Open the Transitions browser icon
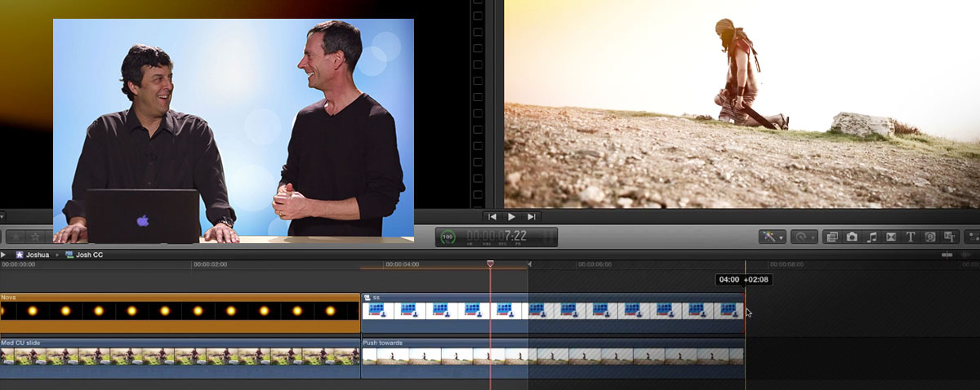Image resolution: width=980 pixels, height=390 pixels. [891, 237]
